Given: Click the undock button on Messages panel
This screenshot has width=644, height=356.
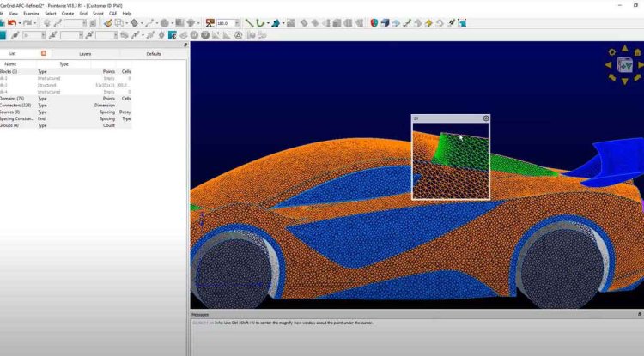Looking at the screenshot, I should (x=640, y=314).
